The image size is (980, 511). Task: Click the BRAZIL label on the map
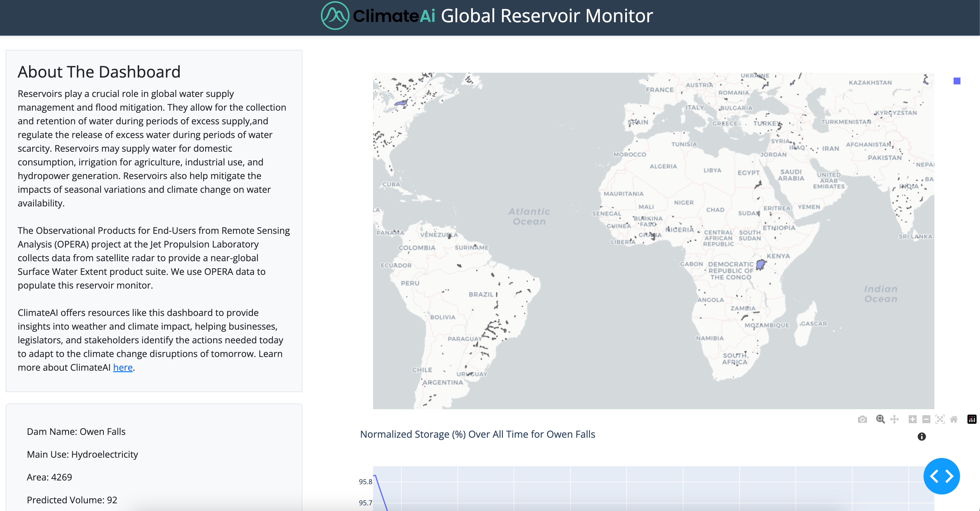click(x=481, y=295)
